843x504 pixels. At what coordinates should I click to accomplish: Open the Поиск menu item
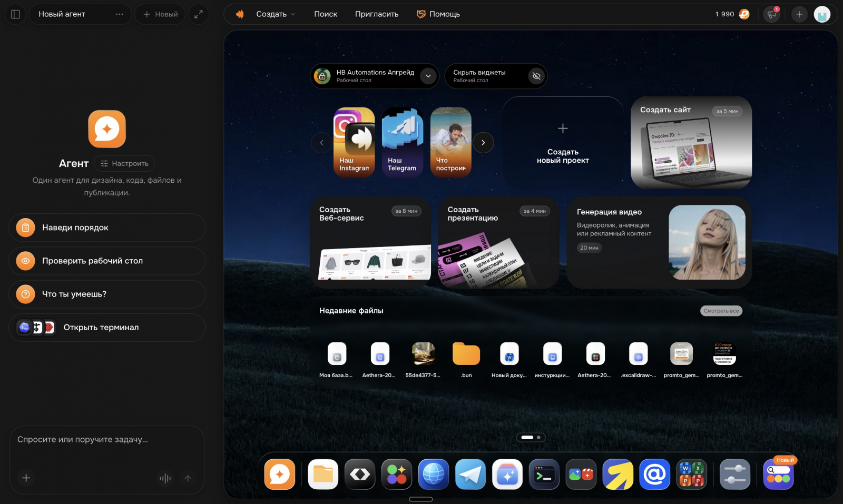point(326,14)
